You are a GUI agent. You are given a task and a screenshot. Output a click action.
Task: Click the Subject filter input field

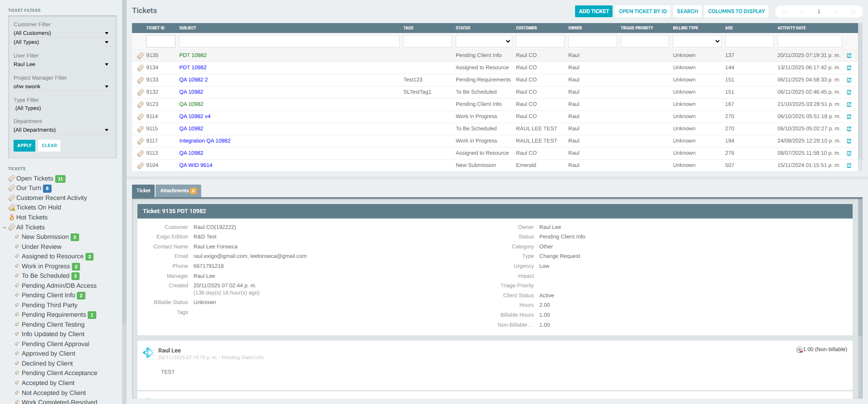(289, 41)
